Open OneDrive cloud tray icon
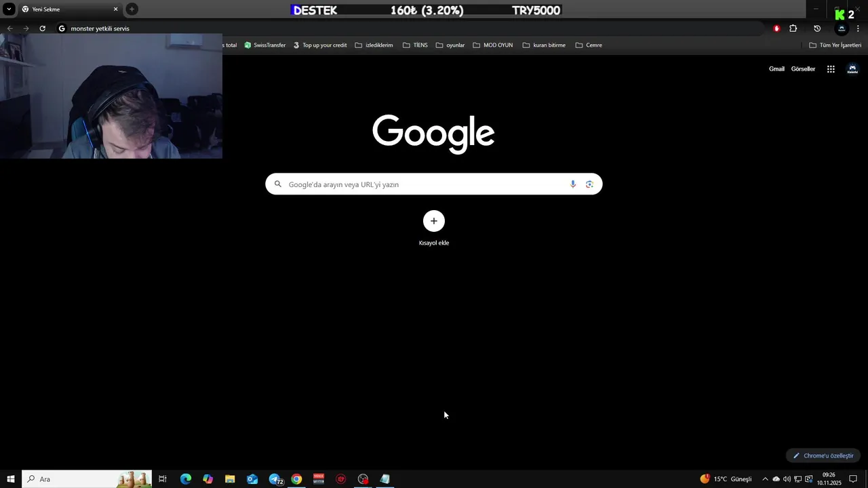This screenshot has height=488, width=868. click(x=776, y=479)
